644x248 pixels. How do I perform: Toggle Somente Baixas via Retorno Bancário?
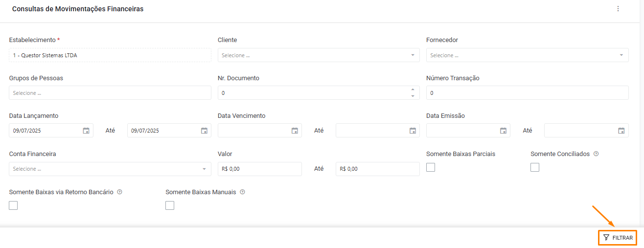(x=13, y=205)
